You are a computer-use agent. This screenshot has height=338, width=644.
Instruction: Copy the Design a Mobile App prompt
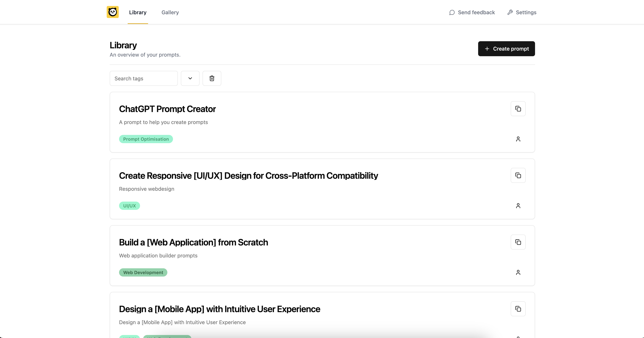click(x=518, y=309)
